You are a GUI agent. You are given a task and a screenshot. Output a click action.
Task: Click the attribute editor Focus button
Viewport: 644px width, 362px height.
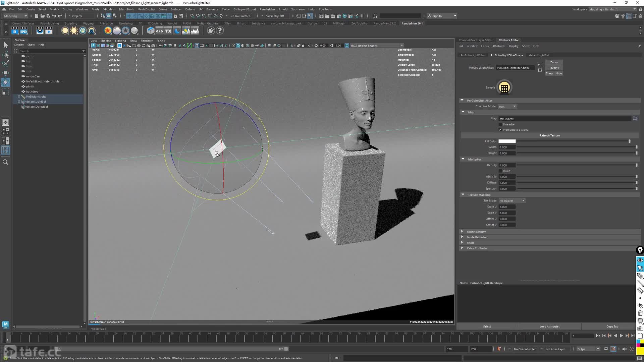554,62
